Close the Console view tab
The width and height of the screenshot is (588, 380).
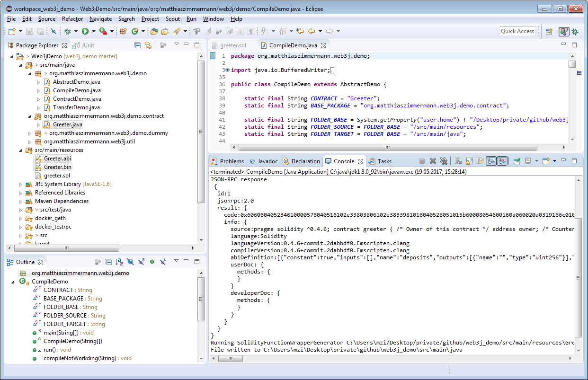[x=360, y=161]
